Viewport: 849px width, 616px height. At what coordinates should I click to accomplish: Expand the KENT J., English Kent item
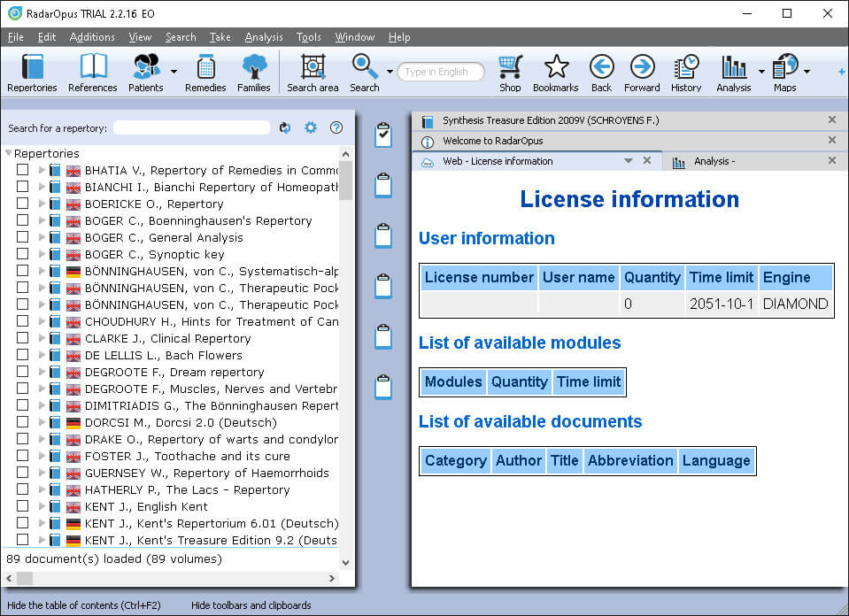tap(42, 506)
